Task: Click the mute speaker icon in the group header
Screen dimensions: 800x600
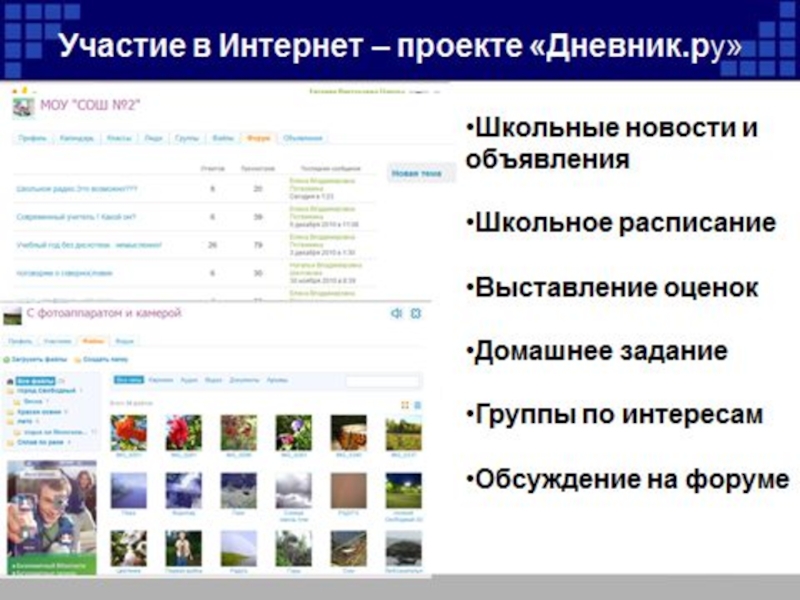Action: [396, 313]
